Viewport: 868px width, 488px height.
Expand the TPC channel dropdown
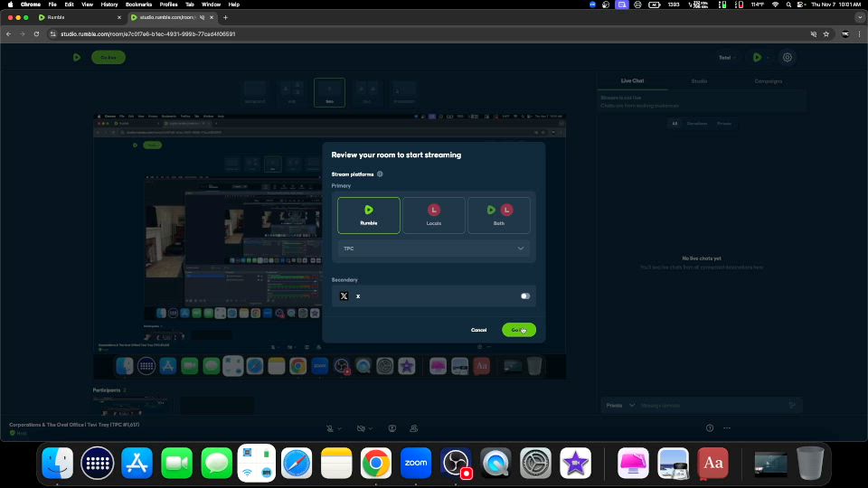point(433,249)
